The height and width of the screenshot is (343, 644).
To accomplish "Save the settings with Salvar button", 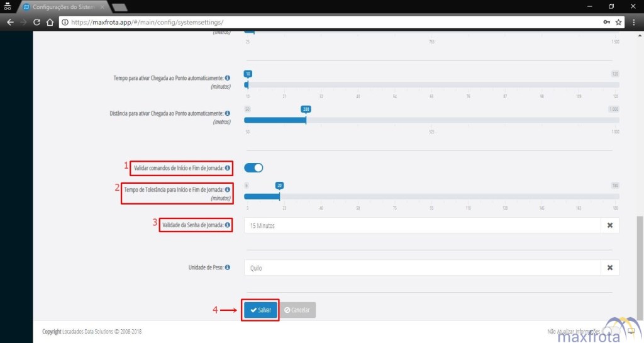I will coord(260,310).
